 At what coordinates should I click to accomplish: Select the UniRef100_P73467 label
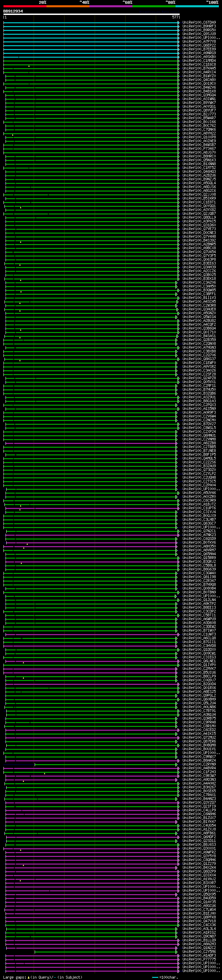click(199, 149)
